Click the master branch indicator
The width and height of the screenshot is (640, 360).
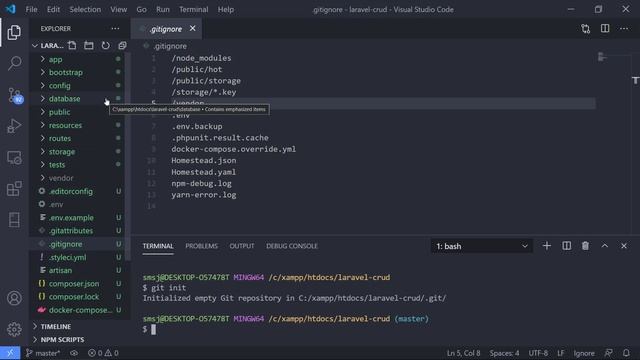point(43,353)
